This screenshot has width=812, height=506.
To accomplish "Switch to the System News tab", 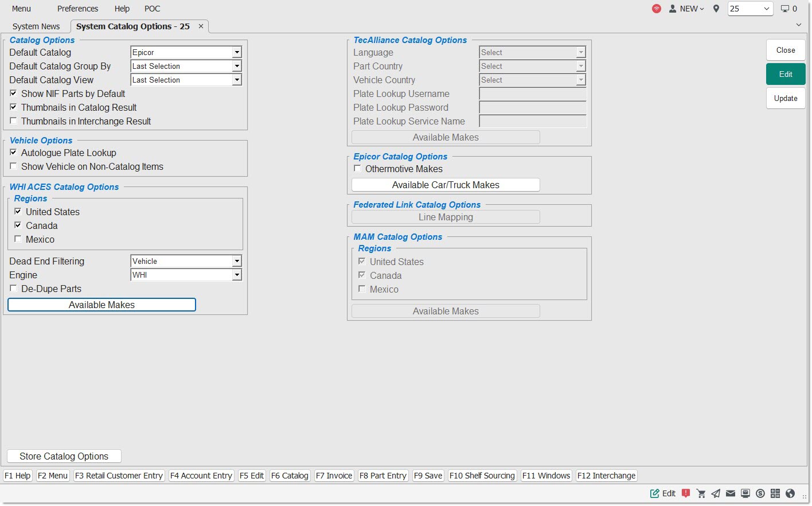I will 36,26.
